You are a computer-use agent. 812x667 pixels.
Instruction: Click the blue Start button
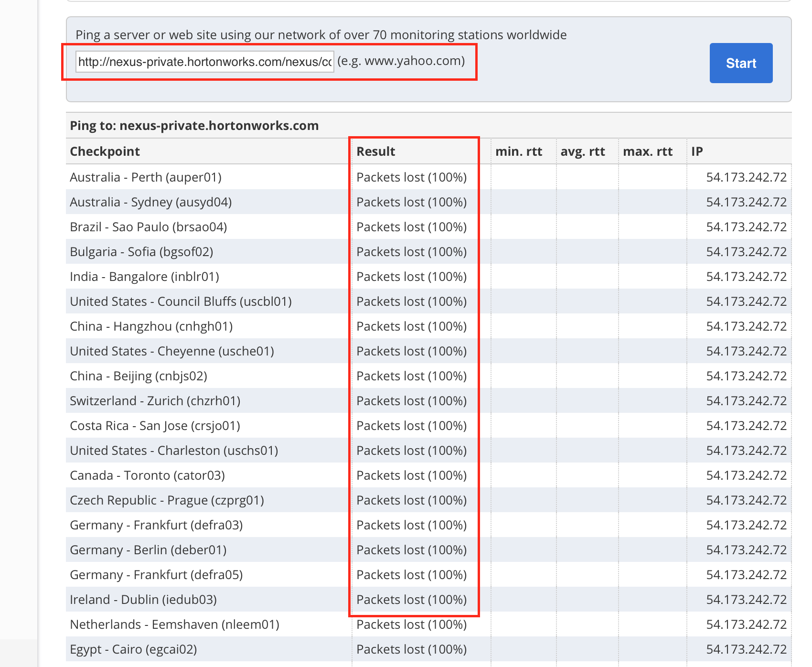pyautogui.click(x=740, y=63)
